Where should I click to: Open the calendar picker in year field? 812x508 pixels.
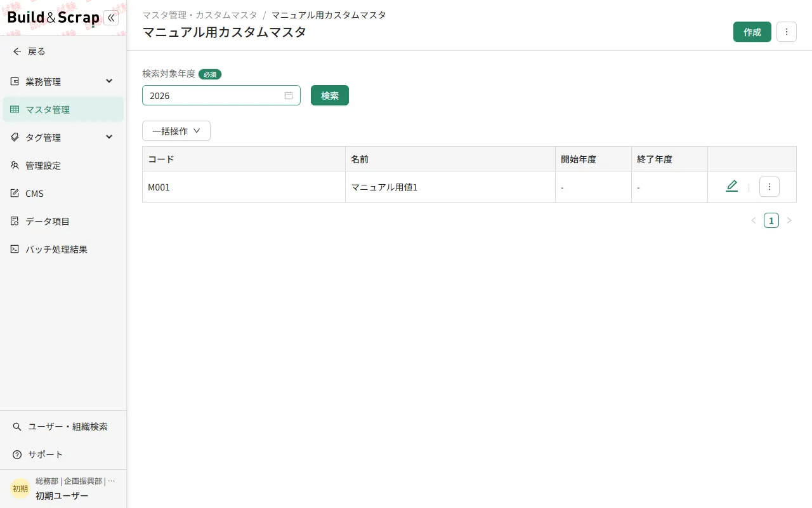tap(289, 95)
